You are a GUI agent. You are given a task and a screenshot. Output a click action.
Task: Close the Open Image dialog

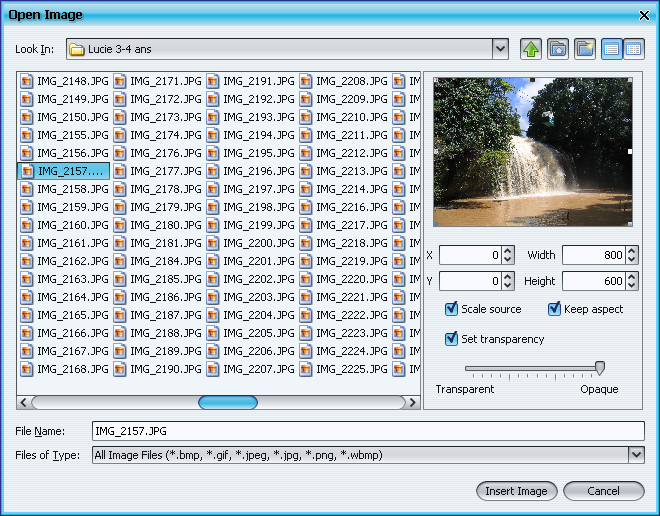click(644, 16)
